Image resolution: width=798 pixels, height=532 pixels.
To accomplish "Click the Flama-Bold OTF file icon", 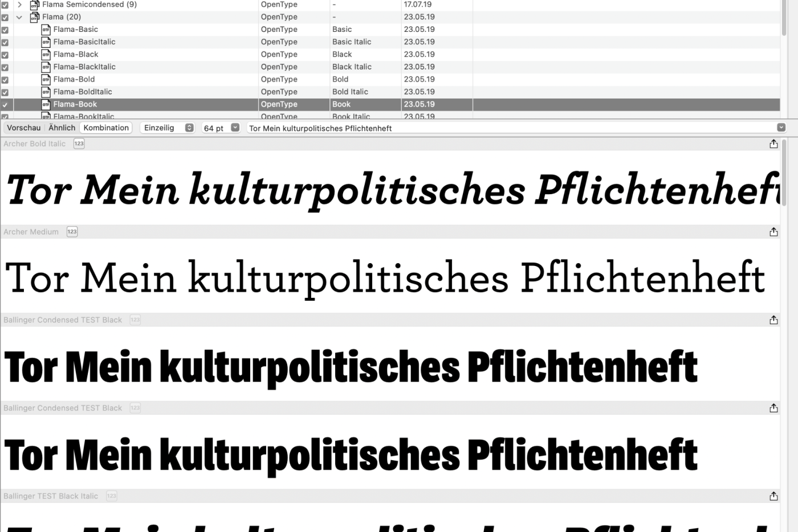I will click(x=46, y=80).
